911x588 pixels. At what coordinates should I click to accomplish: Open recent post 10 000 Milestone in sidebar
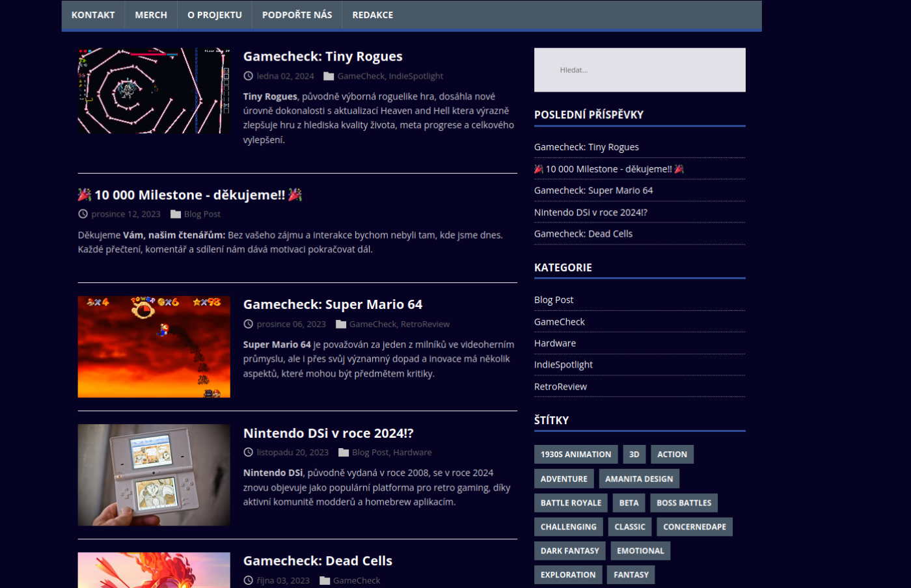click(x=609, y=169)
